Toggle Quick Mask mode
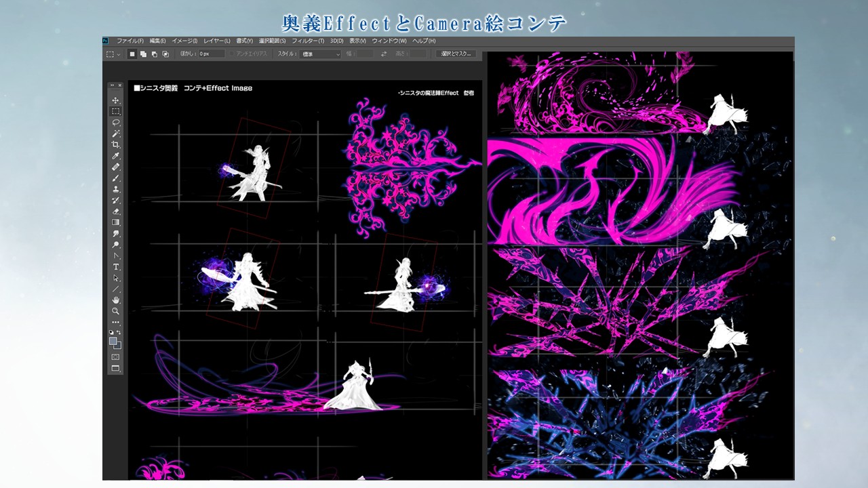This screenshot has height=488, width=868. coord(116,357)
